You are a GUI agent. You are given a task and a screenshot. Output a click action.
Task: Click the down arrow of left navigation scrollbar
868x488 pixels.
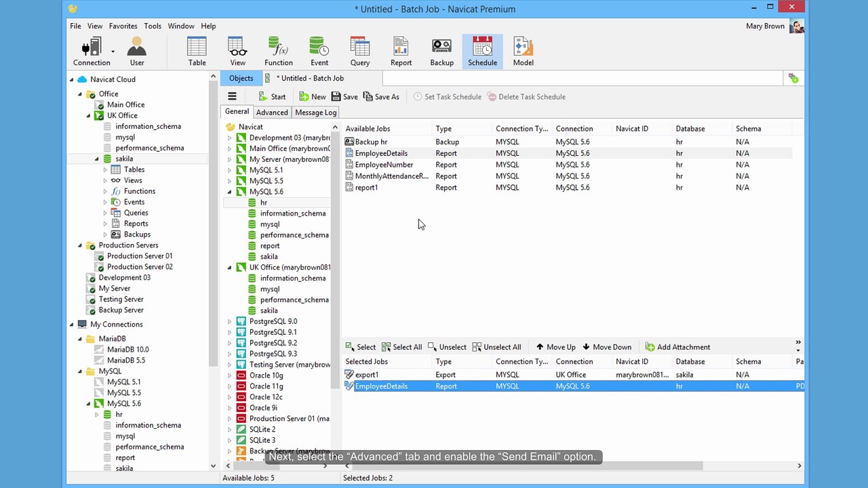click(x=213, y=466)
